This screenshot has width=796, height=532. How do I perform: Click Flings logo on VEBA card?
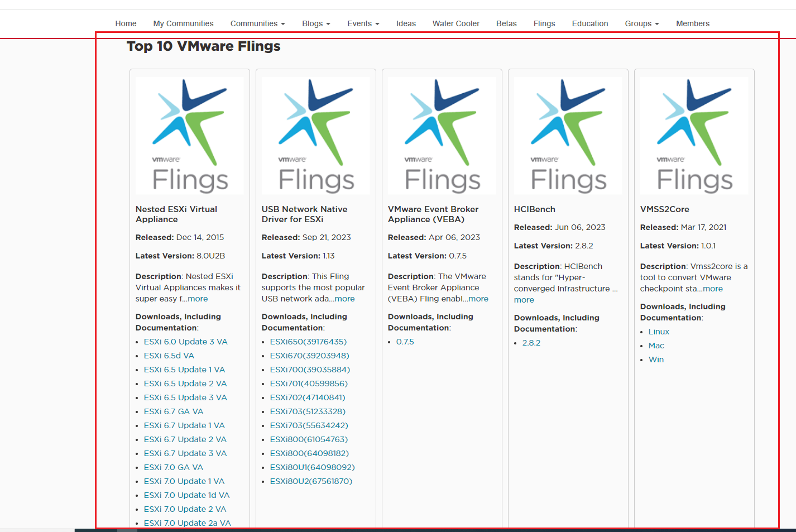(x=442, y=136)
